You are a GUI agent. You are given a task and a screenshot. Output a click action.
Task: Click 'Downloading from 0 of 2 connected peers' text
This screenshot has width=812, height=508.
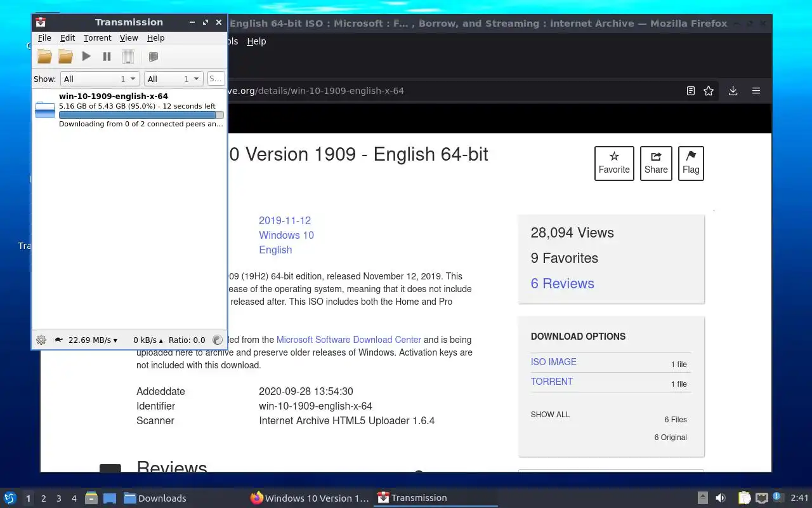tap(141, 124)
